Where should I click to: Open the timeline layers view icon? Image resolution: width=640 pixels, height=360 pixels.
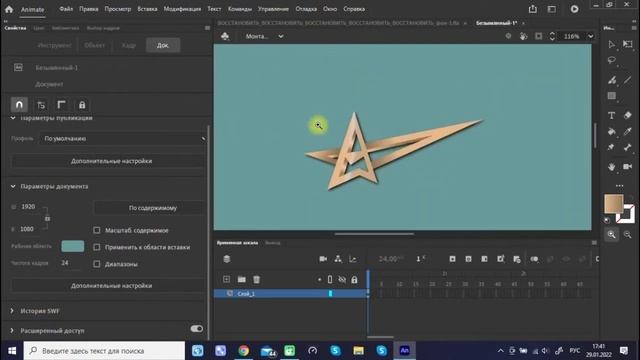pos(227,259)
